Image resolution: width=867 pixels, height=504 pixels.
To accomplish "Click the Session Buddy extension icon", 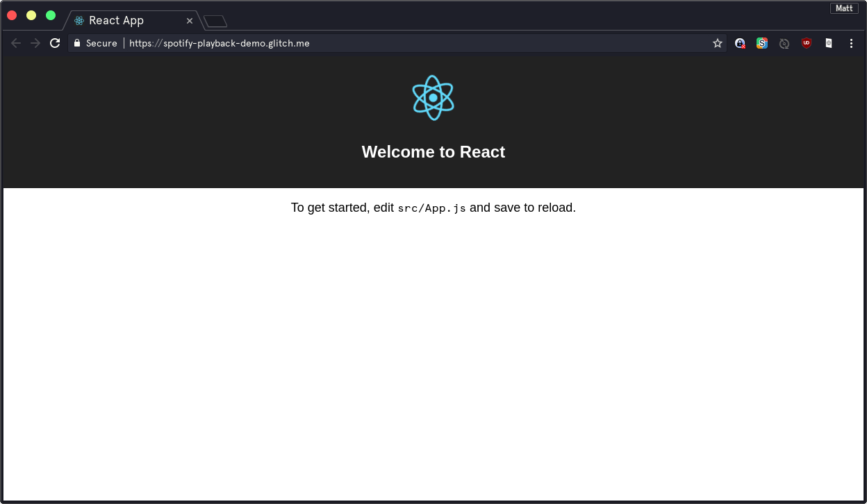I will pyautogui.click(x=762, y=43).
